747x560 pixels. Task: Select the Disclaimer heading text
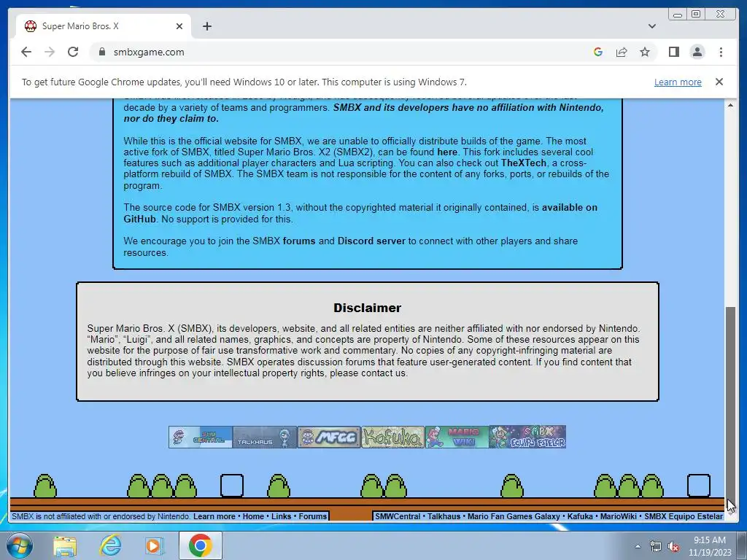tap(368, 308)
